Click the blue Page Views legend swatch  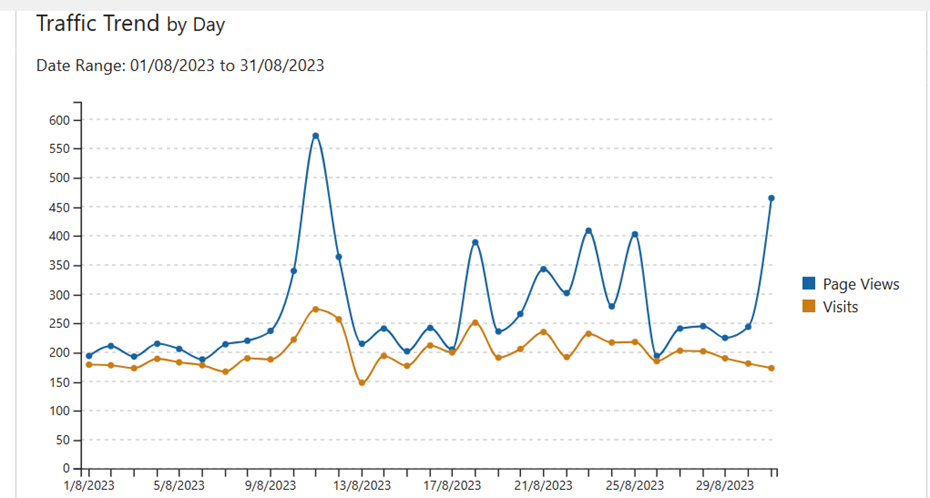coord(809,284)
